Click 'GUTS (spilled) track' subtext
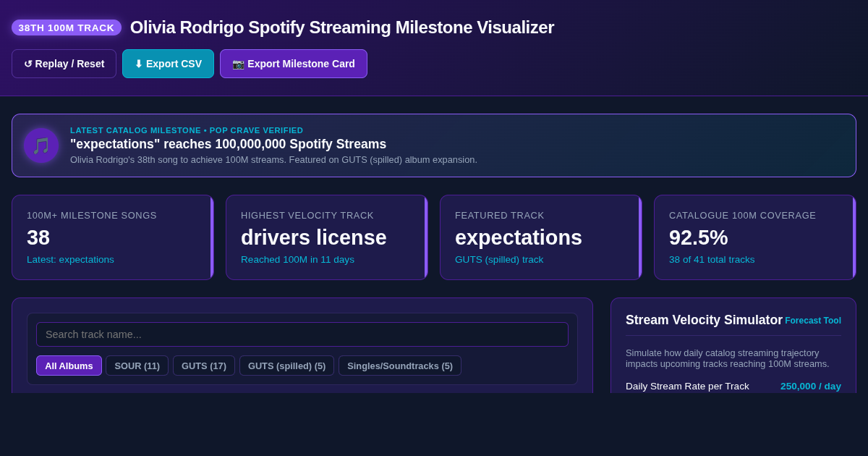Viewport: 868px width, 456px height. [x=499, y=260]
